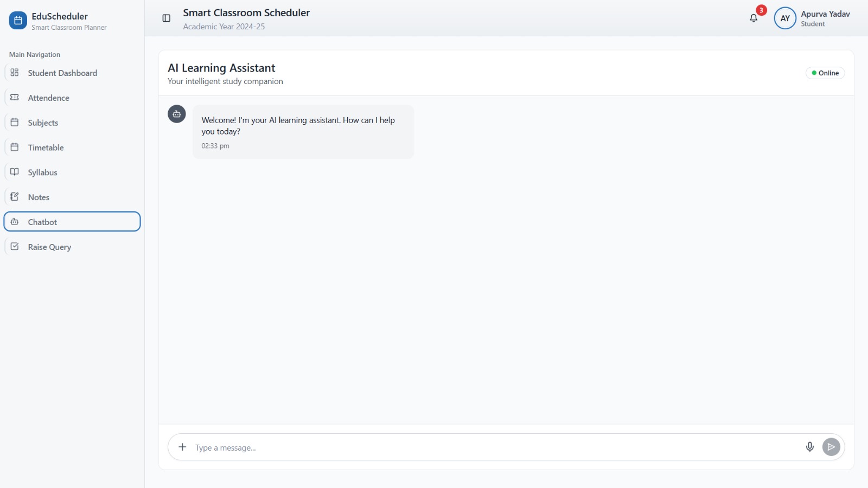Click the bot avatar beside welcome message

click(177, 114)
